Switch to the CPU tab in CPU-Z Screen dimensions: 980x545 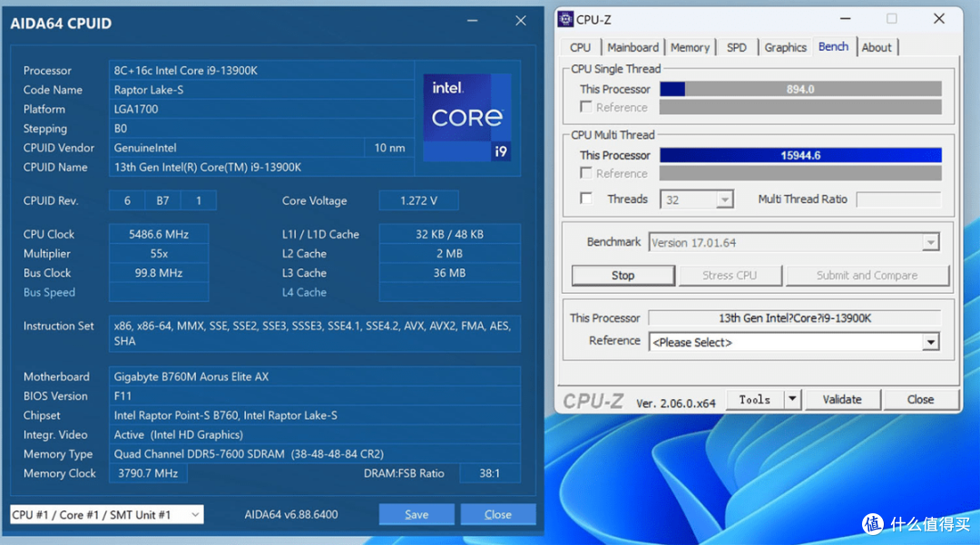(580, 47)
